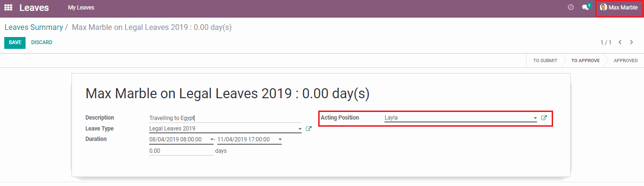Discard the changes
Screen dimensions: 644x186
(x=42, y=43)
